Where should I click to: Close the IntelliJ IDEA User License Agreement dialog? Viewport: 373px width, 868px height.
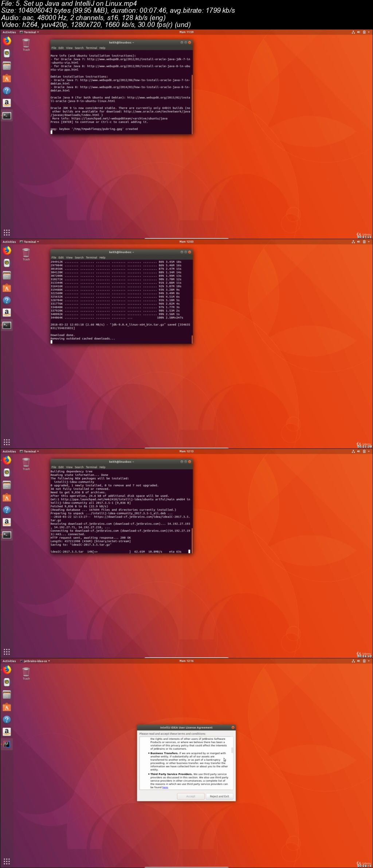pos(233,727)
